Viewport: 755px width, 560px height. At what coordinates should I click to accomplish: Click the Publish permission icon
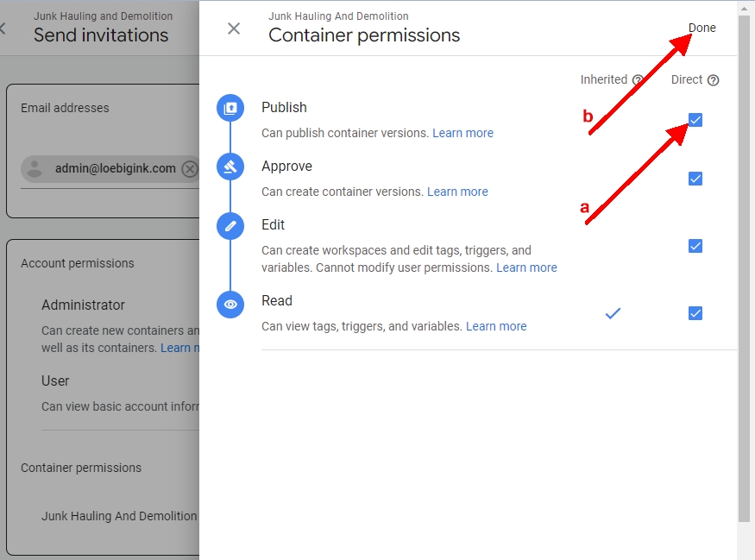[x=230, y=108]
